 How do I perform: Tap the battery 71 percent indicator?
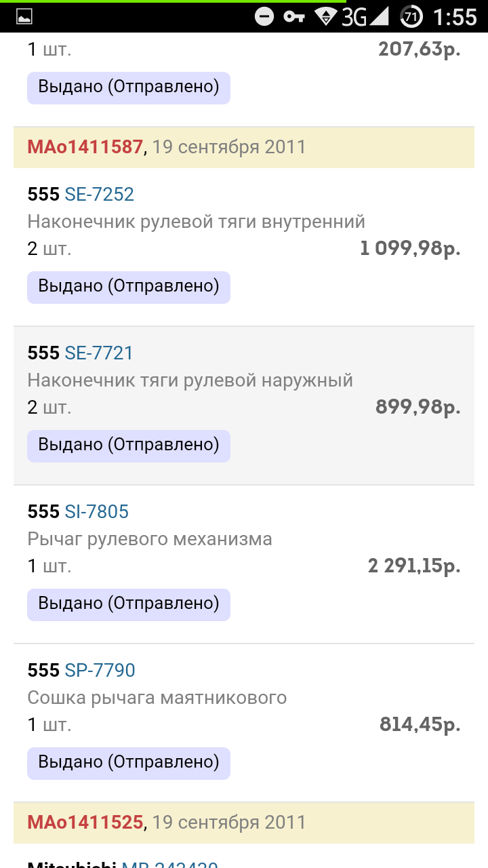point(411,17)
